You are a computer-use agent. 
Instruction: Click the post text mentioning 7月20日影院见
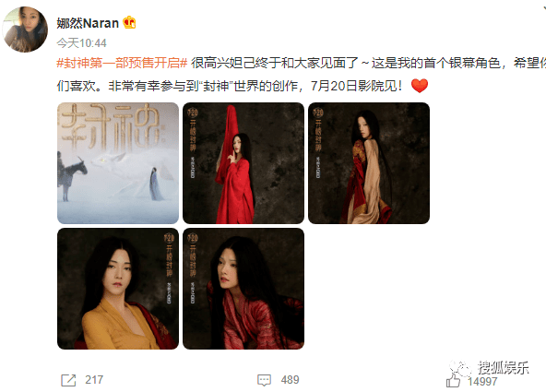356,86
